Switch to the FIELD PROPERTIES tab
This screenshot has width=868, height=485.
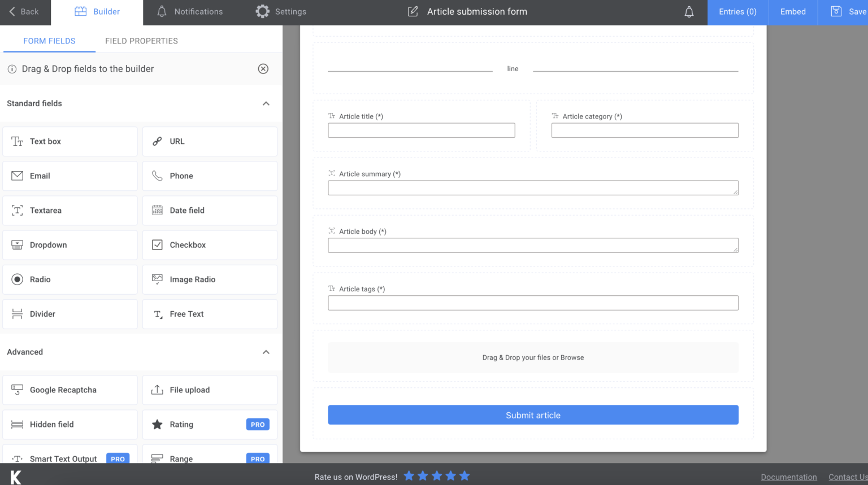tap(141, 41)
